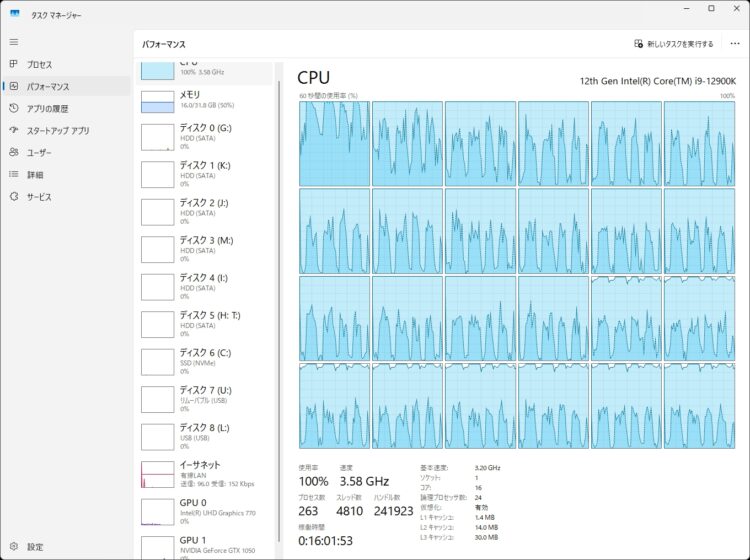The image size is (750, 560).
Task: Toggle the hamburger navigation menu
Action: coord(14,42)
